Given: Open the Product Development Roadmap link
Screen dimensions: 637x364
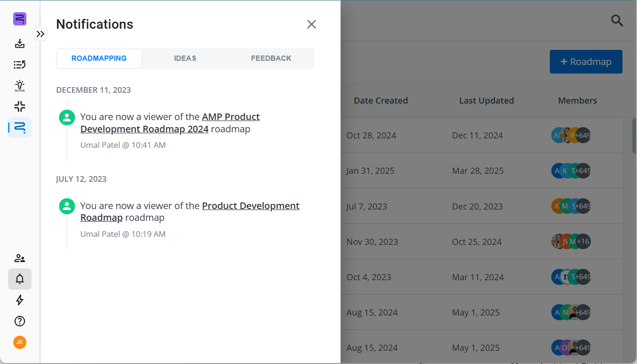Looking at the screenshot, I should (x=250, y=206).
